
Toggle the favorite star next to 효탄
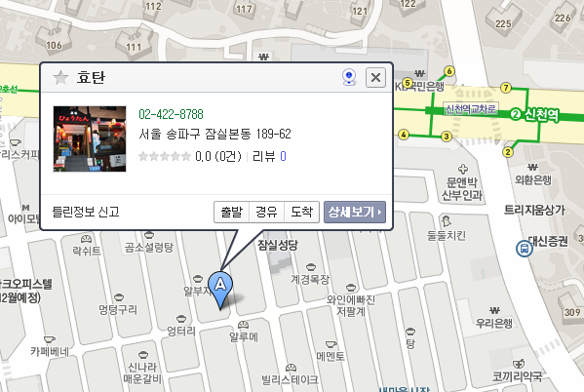60,77
